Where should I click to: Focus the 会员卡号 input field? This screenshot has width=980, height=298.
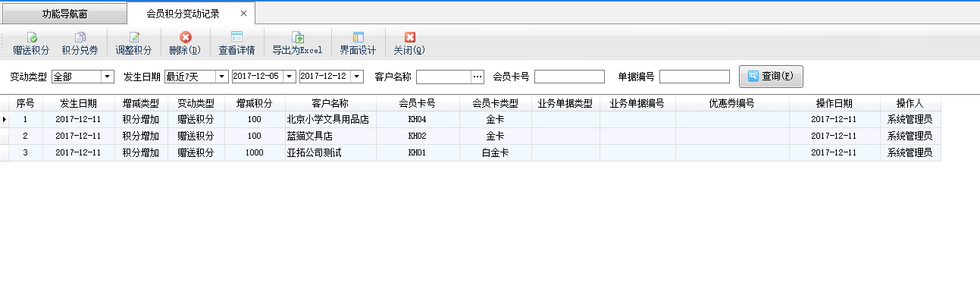569,77
